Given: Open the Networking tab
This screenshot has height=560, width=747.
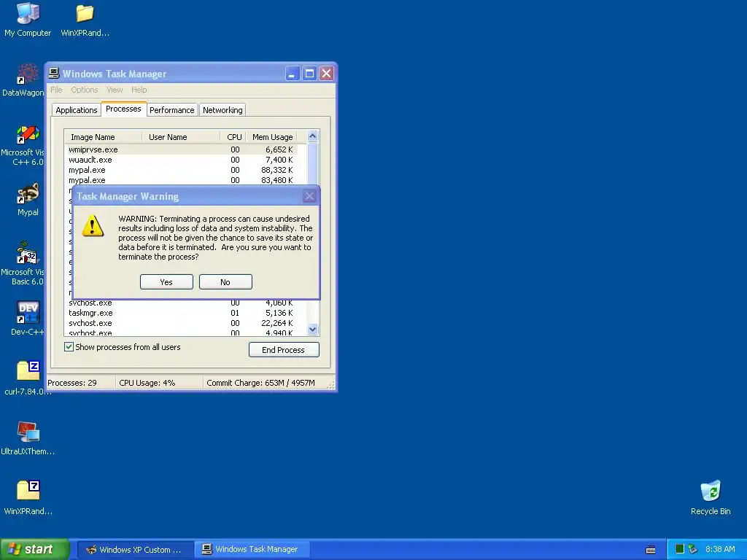Looking at the screenshot, I should (x=222, y=110).
